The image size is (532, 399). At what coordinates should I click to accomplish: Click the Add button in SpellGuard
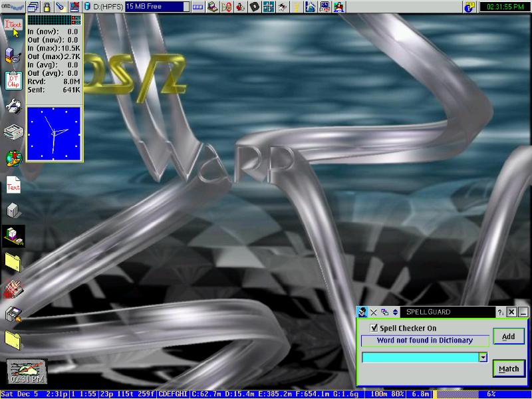pos(509,336)
